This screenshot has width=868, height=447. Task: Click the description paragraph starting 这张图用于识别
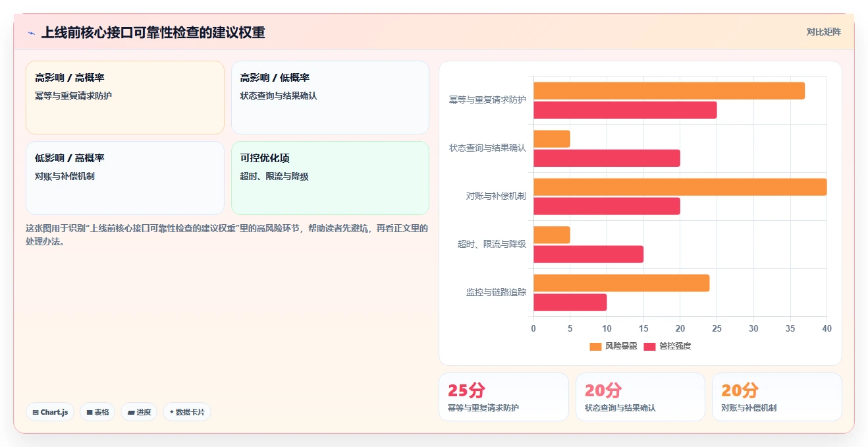coord(227,235)
